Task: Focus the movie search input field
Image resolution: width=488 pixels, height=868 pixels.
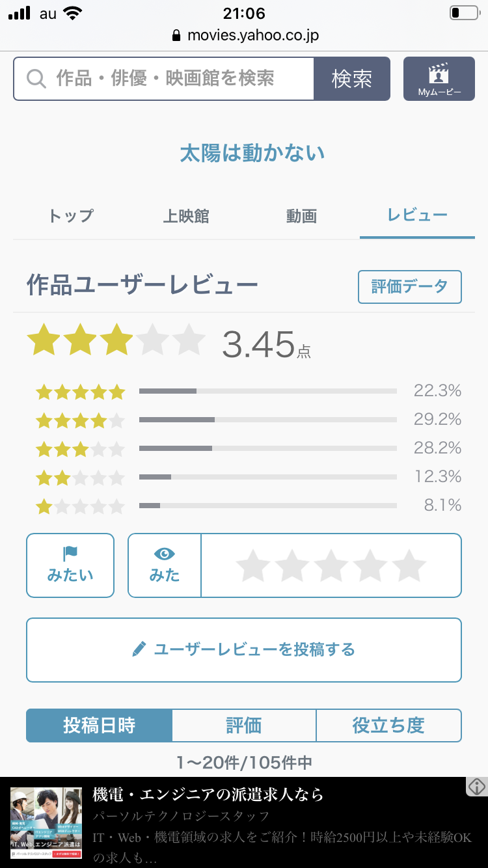Action: click(x=176, y=79)
